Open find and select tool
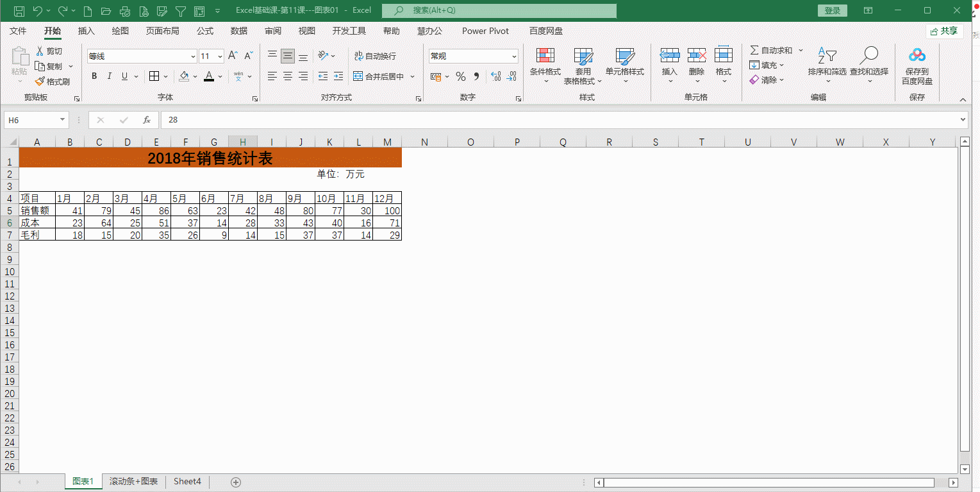The image size is (980, 492). pos(869,65)
